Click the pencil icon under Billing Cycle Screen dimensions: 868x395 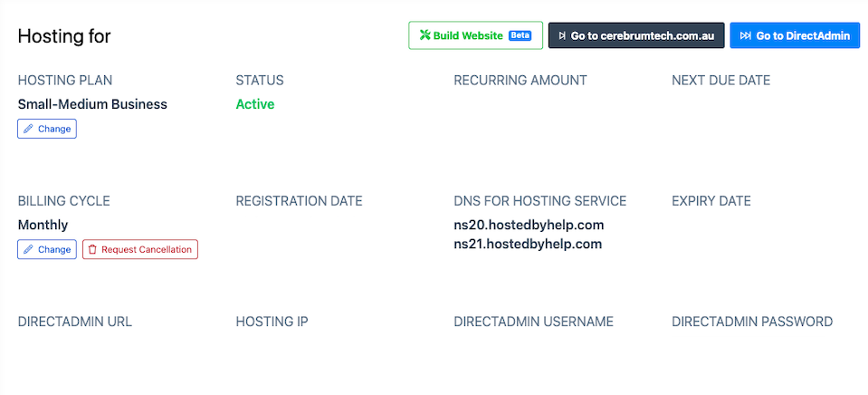coord(28,249)
